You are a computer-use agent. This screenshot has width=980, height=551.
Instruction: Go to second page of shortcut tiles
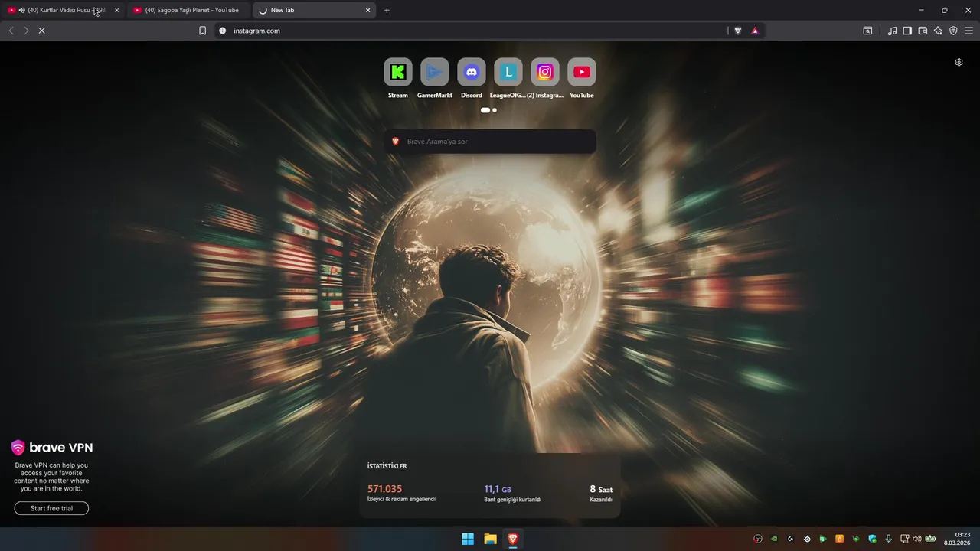coord(495,110)
